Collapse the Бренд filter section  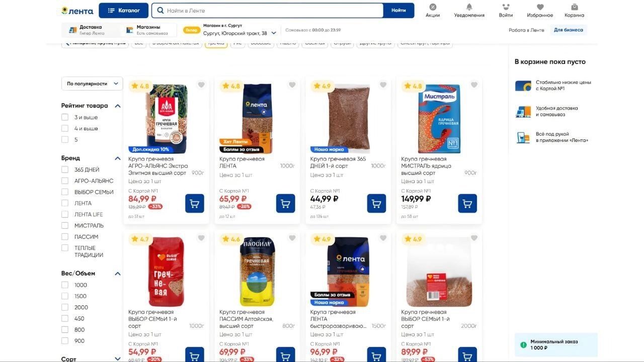click(118, 158)
